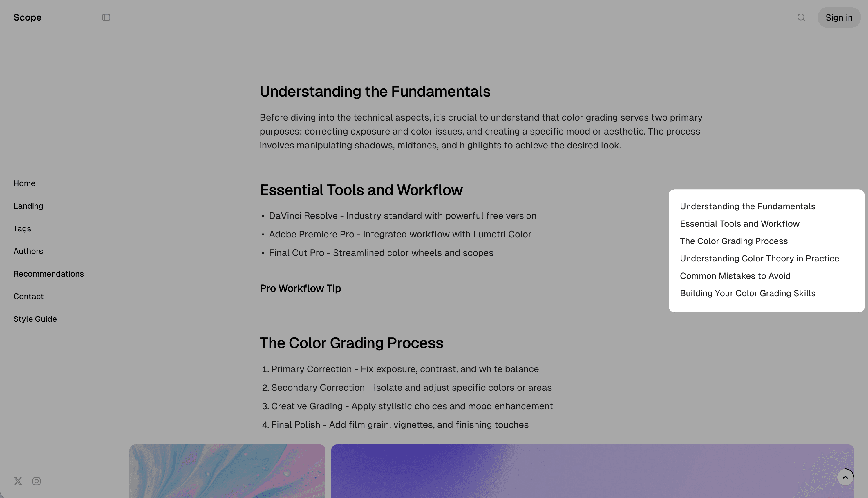Open the Instagram profile icon
Viewport: 868px width, 498px height.
click(x=36, y=481)
